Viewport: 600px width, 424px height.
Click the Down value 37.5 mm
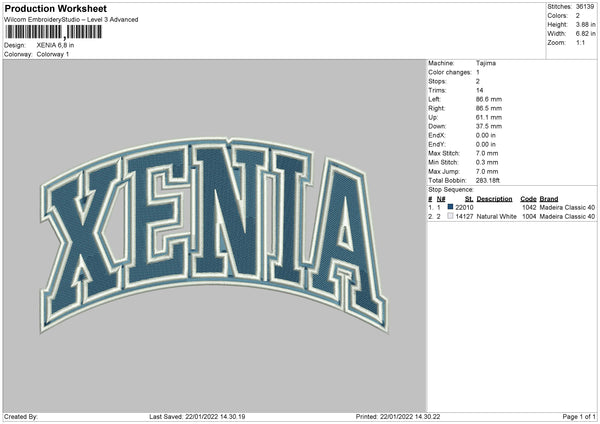[x=489, y=126]
